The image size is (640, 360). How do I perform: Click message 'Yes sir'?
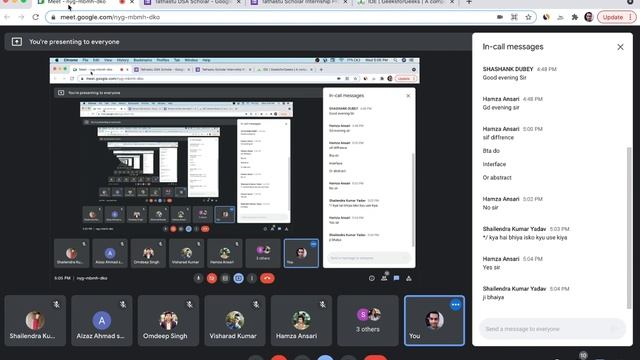point(491,267)
